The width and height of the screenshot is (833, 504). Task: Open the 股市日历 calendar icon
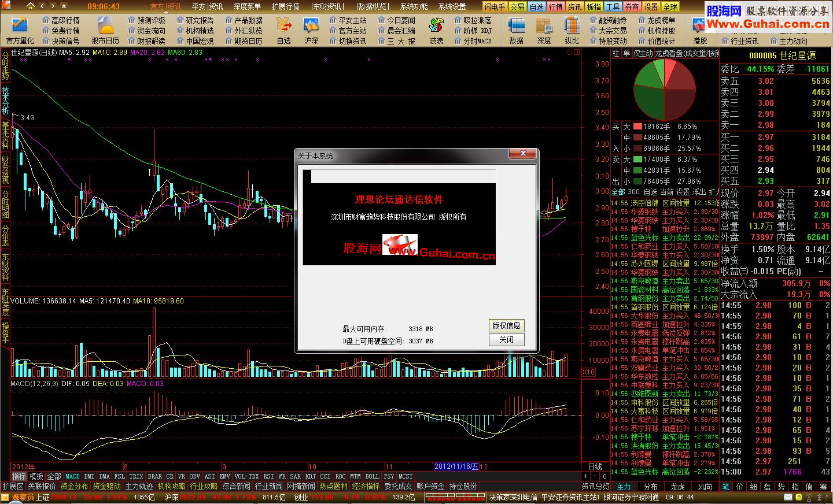pyautogui.click(x=106, y=25)
